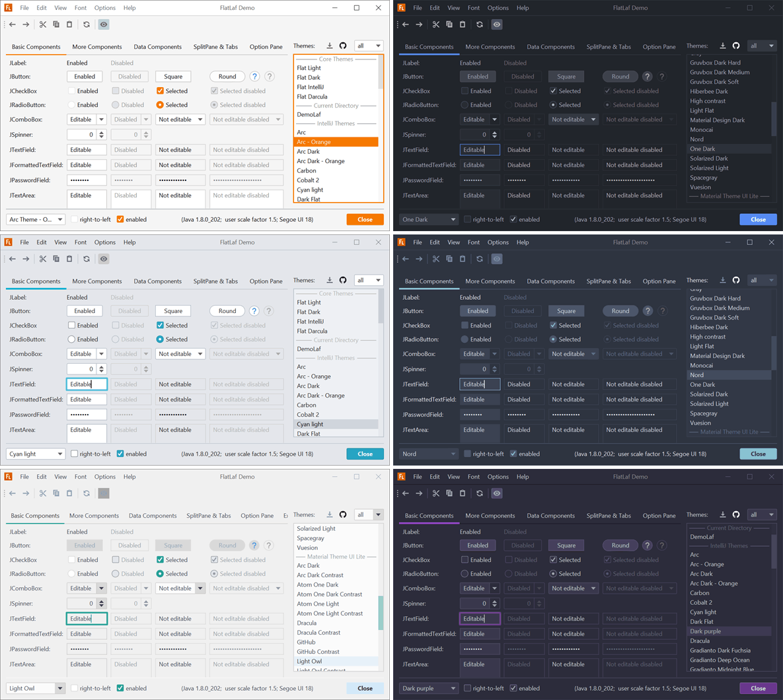Click the Paste clipboard icon
The width and height of the screenshot is (783, 700).
pos(70,24)
